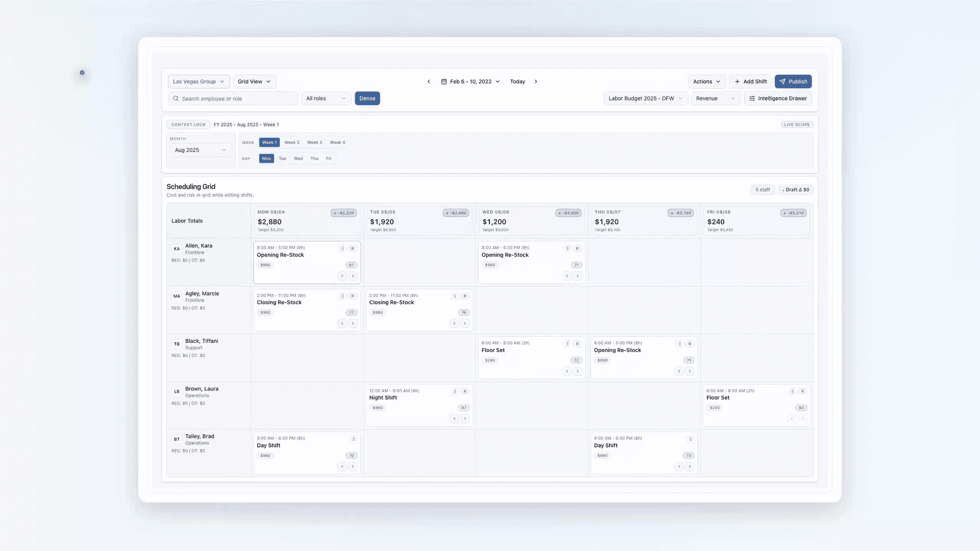Click the Monday -$2,320 variance badge
The width and height of the screenshot is (980, 551).
pyautogui.click(x=344, y=213)
